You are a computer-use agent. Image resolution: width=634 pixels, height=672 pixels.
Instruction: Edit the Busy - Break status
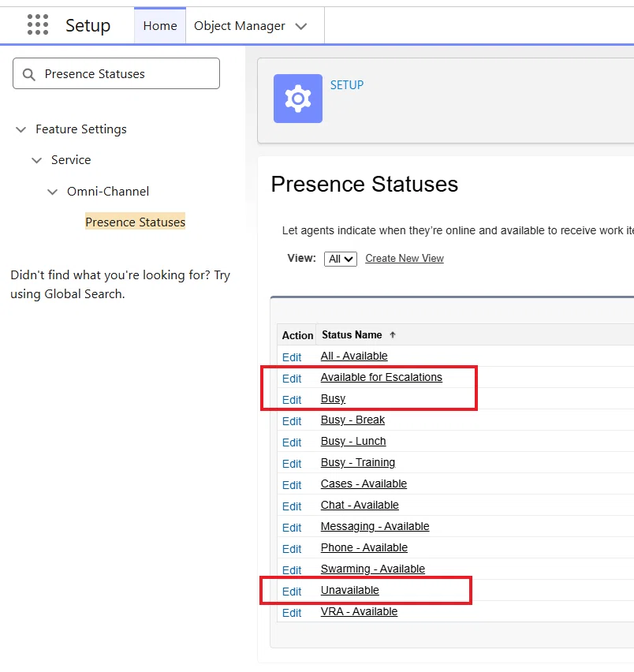pos(292,421)
